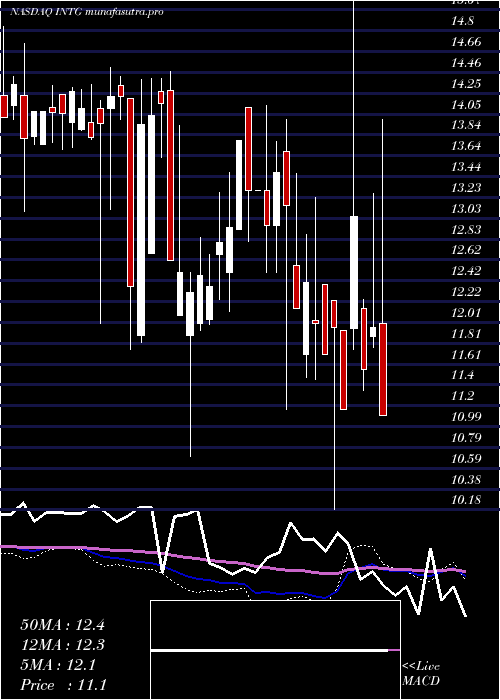This screenshot has height=700, width=500.
Task: Click the 12.62 price axis label
Action: tap(467, 250)
